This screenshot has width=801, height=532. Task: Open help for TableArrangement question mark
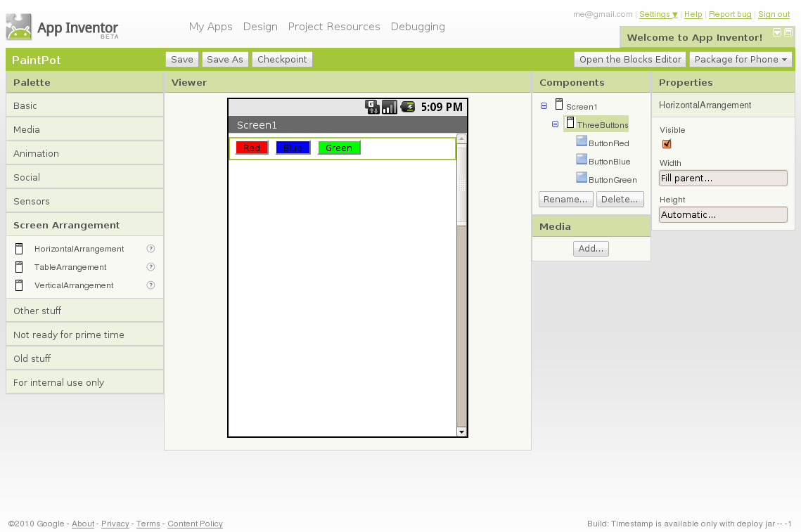150,267
